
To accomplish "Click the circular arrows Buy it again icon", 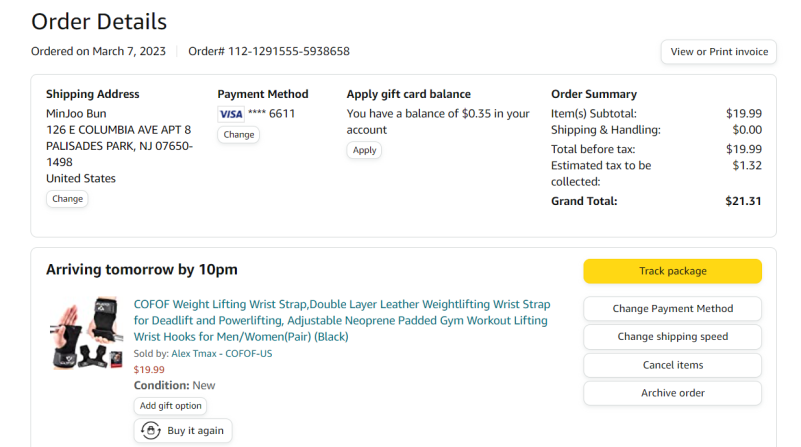I will (x=151, y=431).
